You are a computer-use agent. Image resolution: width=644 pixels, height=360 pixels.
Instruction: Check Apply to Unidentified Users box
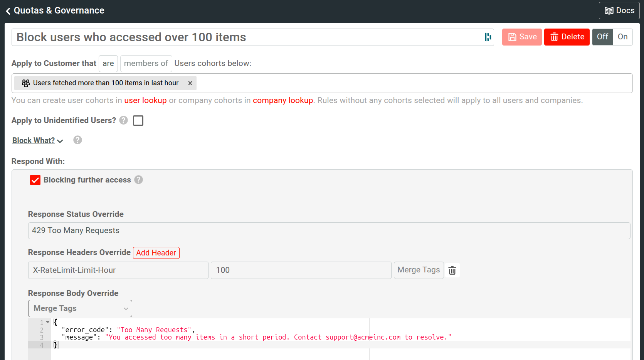(x=138, y=121)
